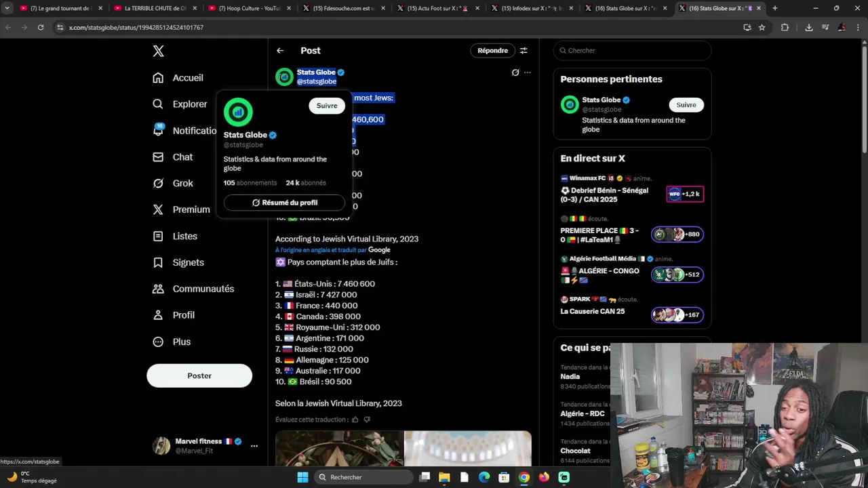868x488 pixels.
Task: Click the Chocolat trend
Action: [575, 451]
